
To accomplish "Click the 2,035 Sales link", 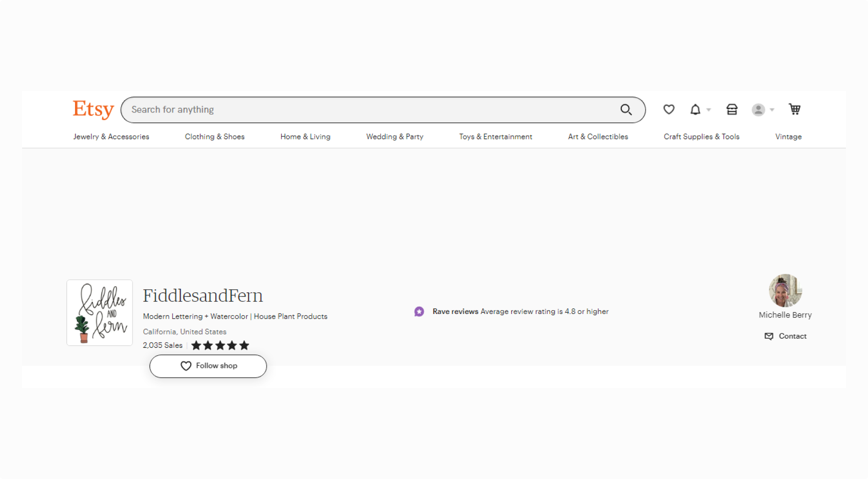I will (163, 345).
